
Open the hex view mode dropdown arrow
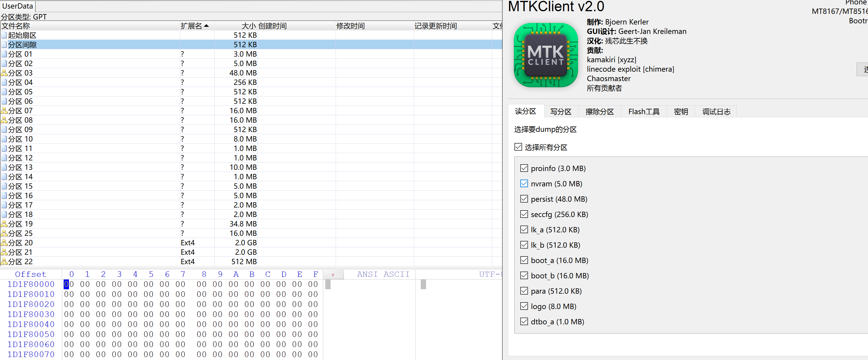point(333,275)
